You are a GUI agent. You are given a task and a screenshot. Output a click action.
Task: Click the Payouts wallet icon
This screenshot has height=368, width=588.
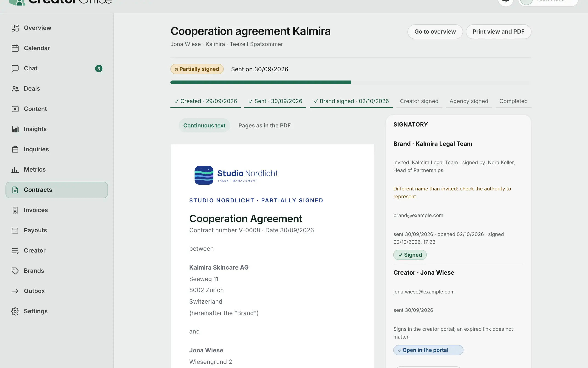point(15,230)
